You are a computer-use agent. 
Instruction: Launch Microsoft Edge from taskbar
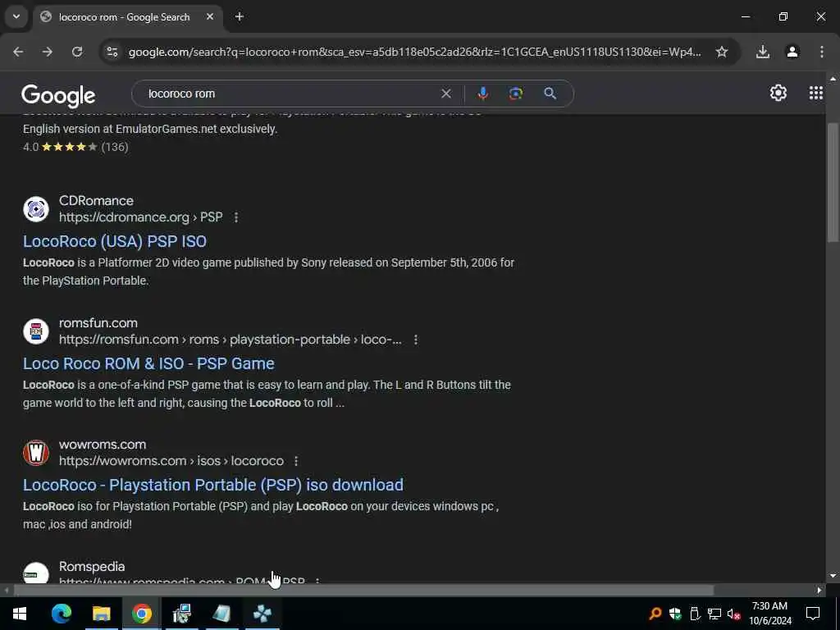coord(61,614)
